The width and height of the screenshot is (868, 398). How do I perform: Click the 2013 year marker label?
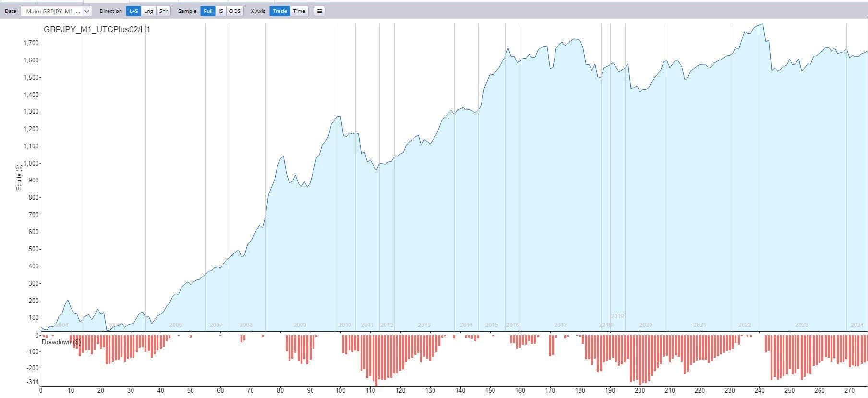424,325
